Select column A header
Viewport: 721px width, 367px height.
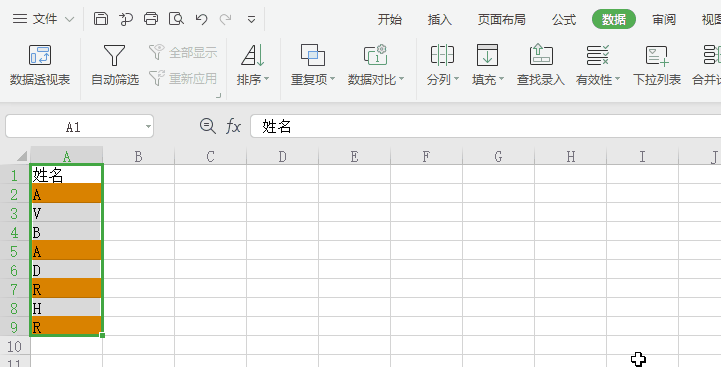67,156
